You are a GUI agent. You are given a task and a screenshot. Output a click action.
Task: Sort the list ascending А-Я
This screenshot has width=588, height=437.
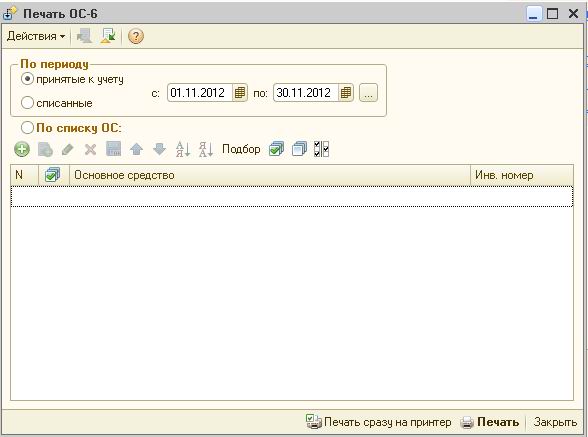click(x=183, y=149)
